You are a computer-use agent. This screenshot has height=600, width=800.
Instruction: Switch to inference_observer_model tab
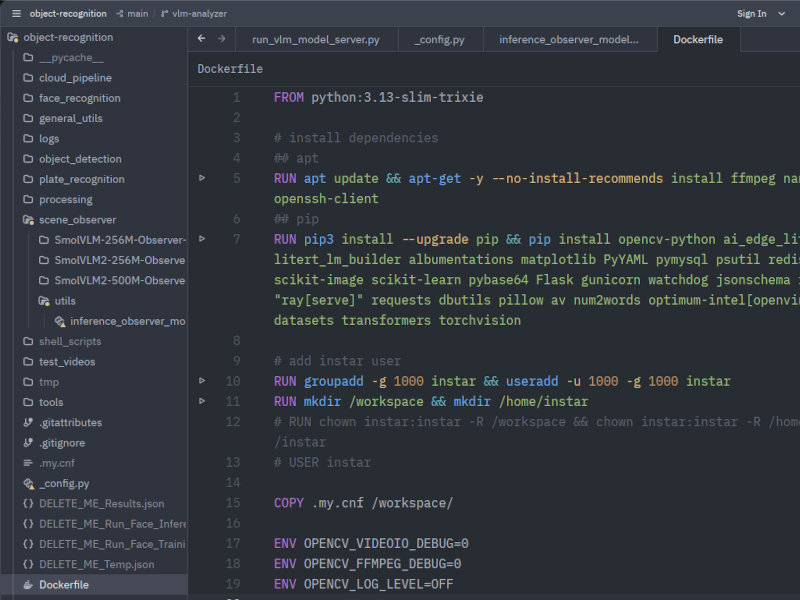569,39
